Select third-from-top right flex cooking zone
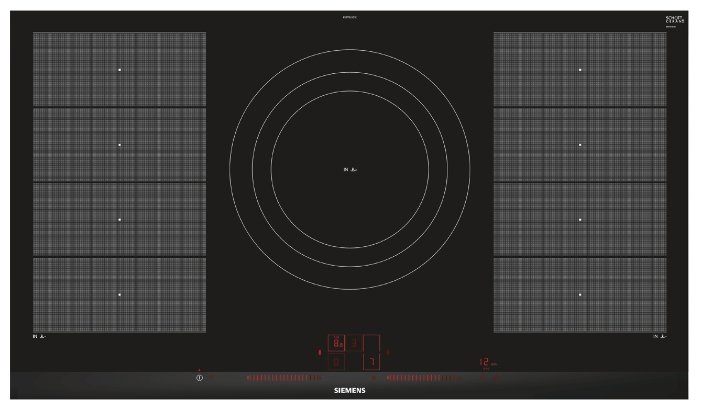 pyautogui.click(x=580, y=219)
